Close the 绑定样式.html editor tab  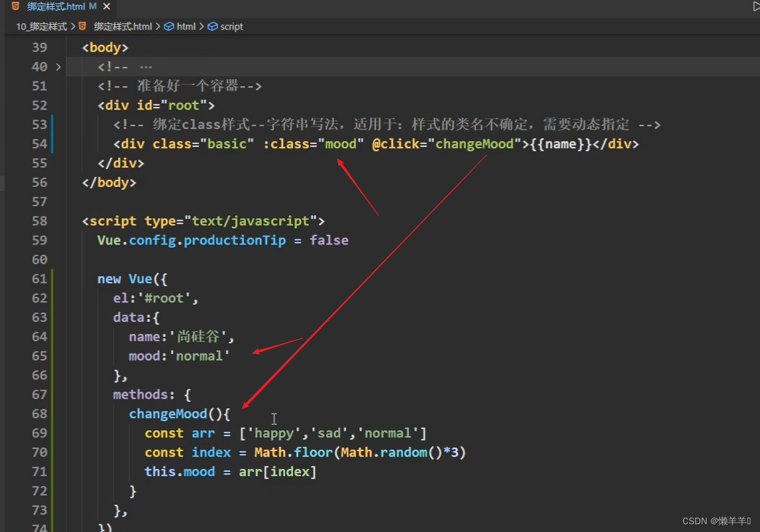click(107, 7)
